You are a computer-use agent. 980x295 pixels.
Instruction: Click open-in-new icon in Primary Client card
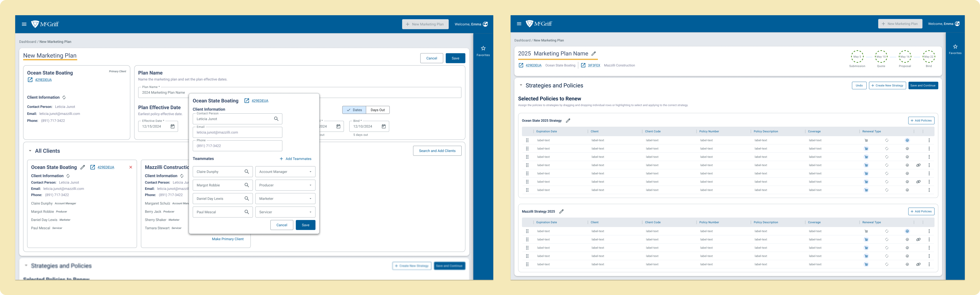(x=30, y=80)
